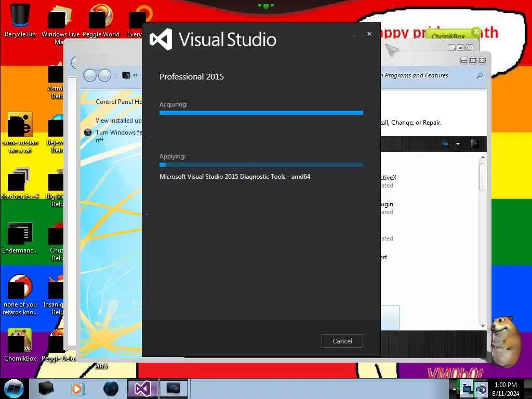The image size is (532, 399).
Task: Select the Insaniquarium Deluxe desktop icon
Action: pos(54,295)
